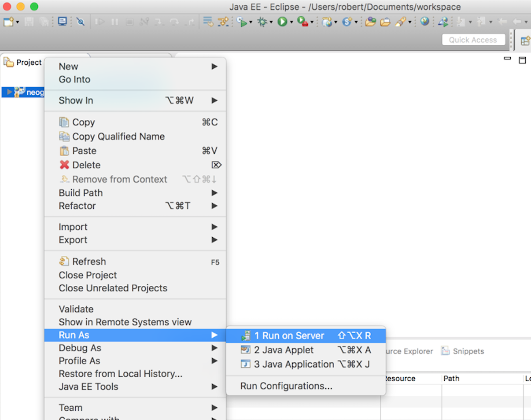This screenshot has width=531, height=420.
Task: Minimize the editor area view
Action: click(x=507, y=59)
